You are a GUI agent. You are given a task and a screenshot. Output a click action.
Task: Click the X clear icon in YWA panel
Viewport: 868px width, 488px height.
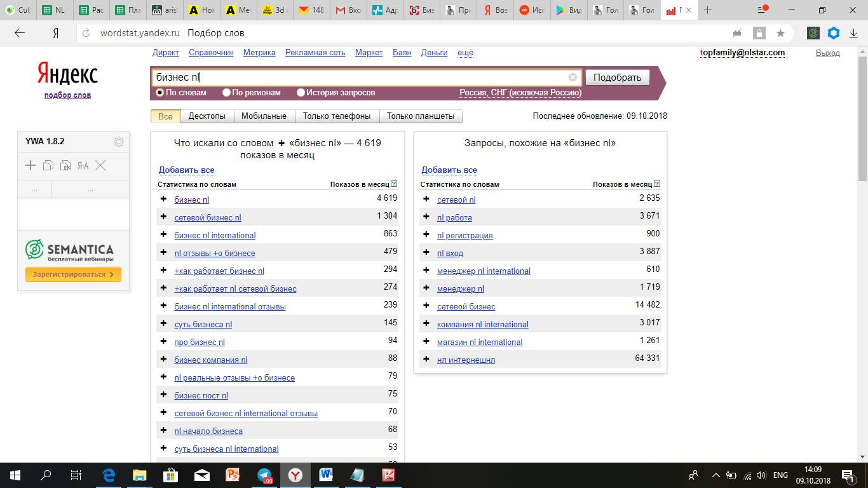click(x=100, y=166)
